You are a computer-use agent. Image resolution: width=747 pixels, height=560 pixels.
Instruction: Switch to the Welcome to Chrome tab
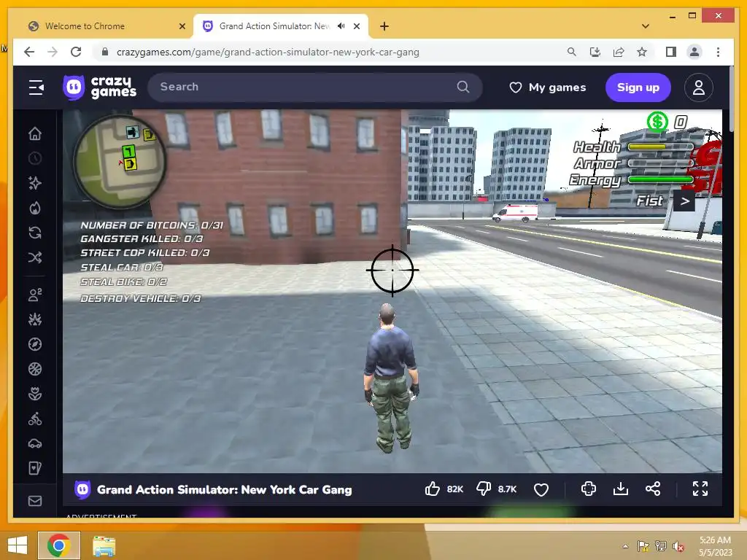coord(106,26)
